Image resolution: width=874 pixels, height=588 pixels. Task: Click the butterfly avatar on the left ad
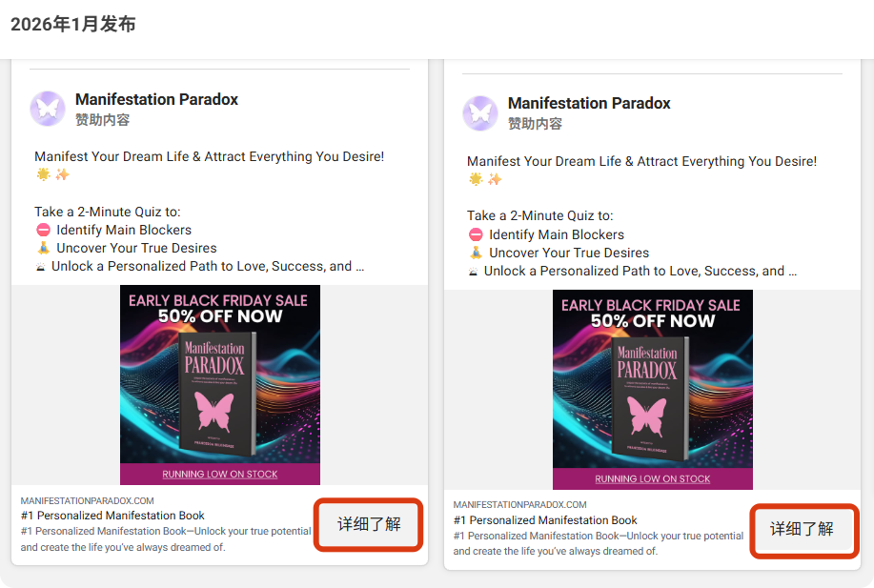[x=48, y=109]
